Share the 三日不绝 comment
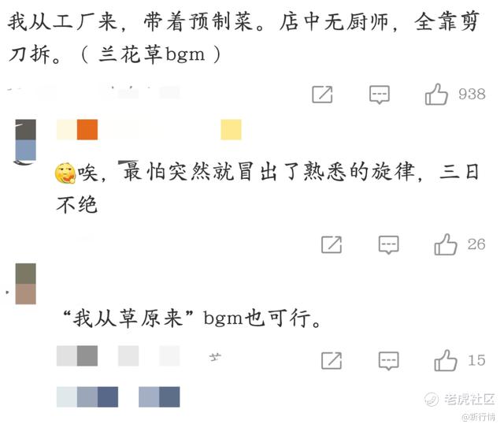504x428 pixels. (332, 245)
